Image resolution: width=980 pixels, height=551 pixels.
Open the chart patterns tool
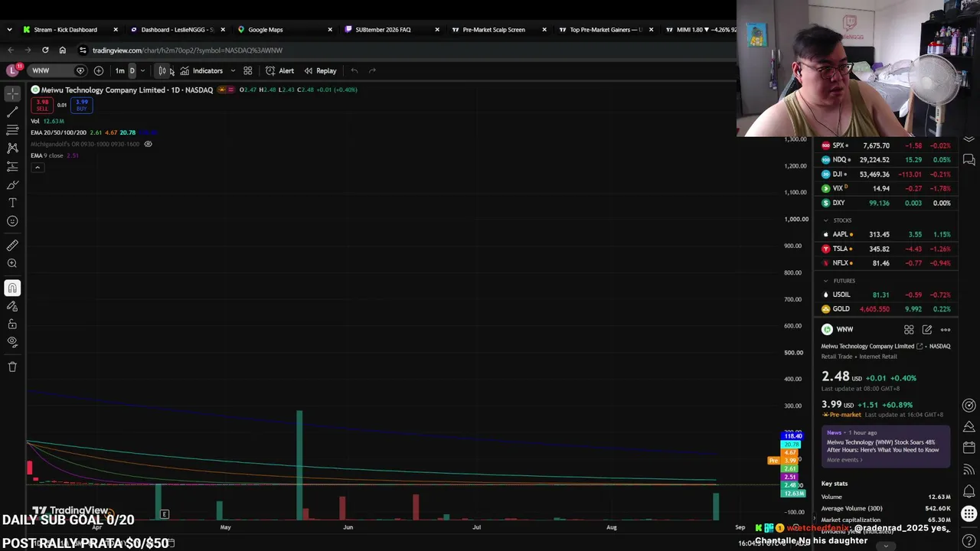tap(12, 148)
